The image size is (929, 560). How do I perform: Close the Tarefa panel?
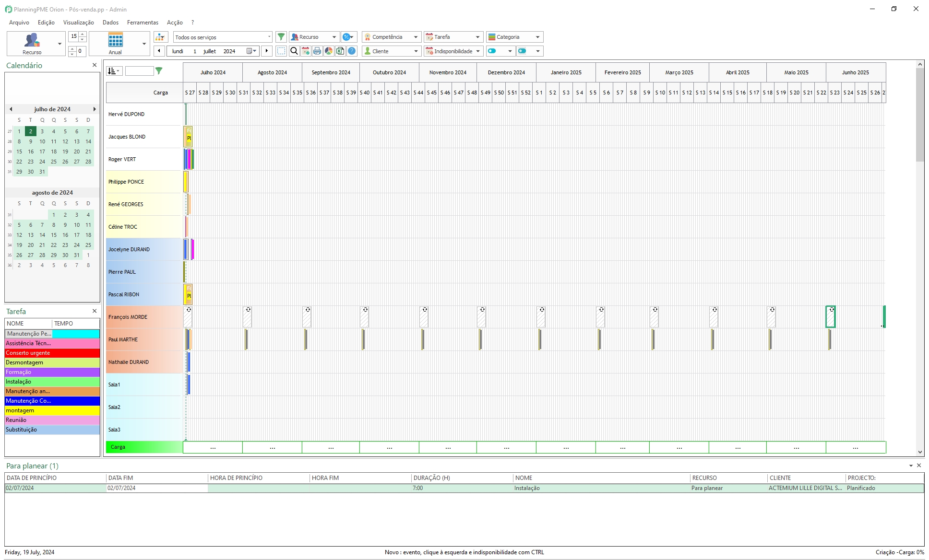95,311
